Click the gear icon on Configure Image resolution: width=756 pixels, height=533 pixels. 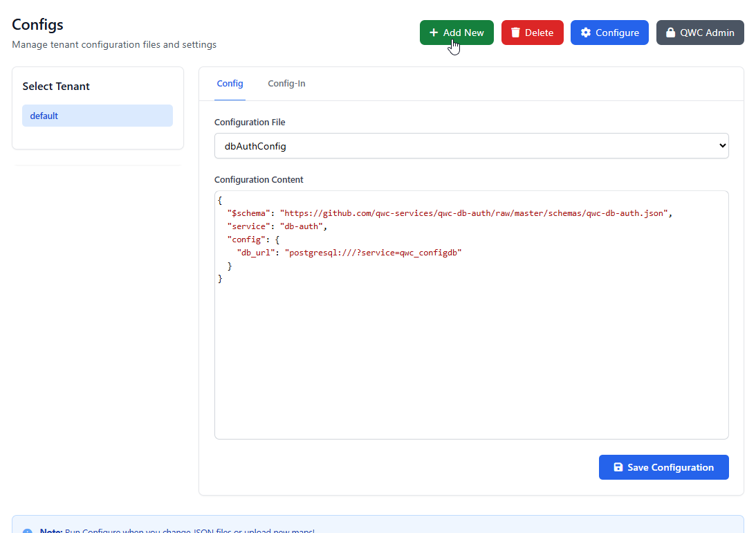(586, 33)
